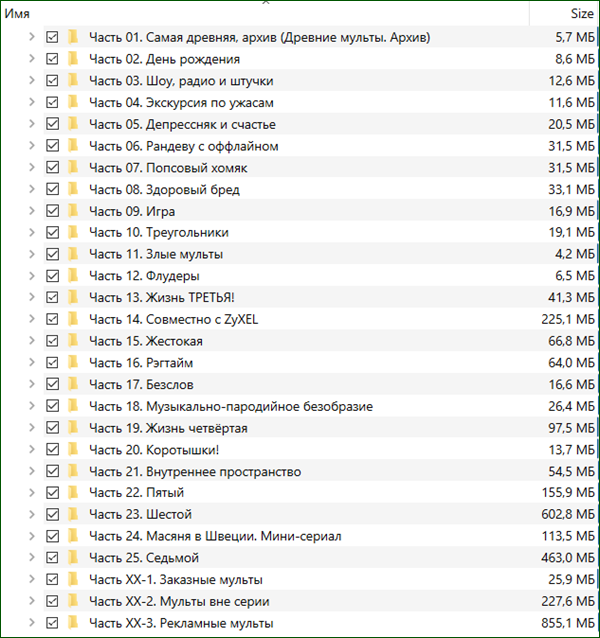Select folder icon of Часть 16. Рэгтайм
The image size is (600, 638).
(73, 363)
